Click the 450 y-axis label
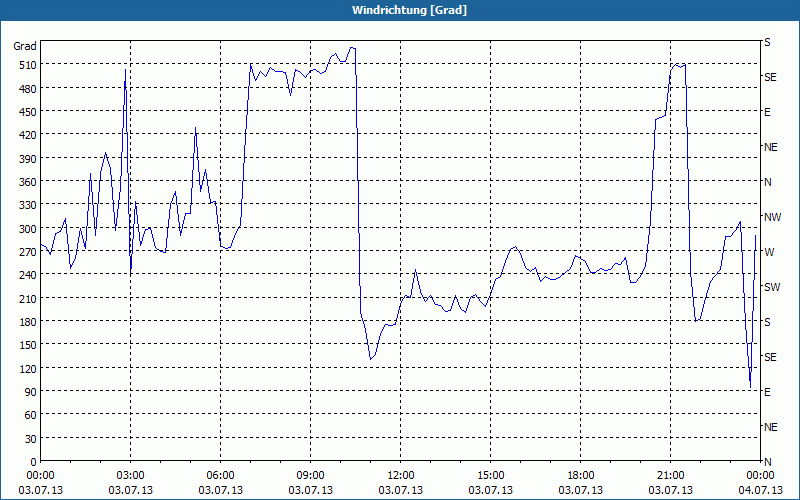This screenshot has width=800, height=500. click(28, 112)
